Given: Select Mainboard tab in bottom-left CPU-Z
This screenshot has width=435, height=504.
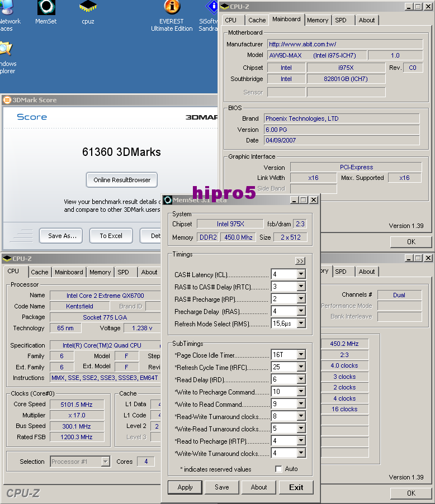Looking at the screenshot, I should point(69,272).
